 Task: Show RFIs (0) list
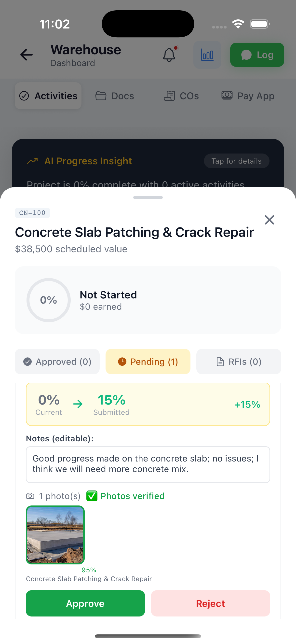tap(239, 362)
